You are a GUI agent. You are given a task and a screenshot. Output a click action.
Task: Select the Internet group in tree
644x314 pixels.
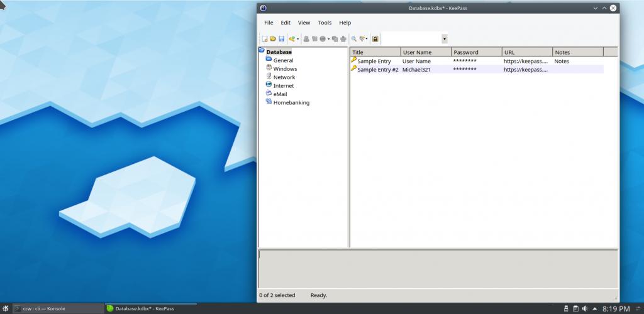pyautogui.click(x=283, y=85)
